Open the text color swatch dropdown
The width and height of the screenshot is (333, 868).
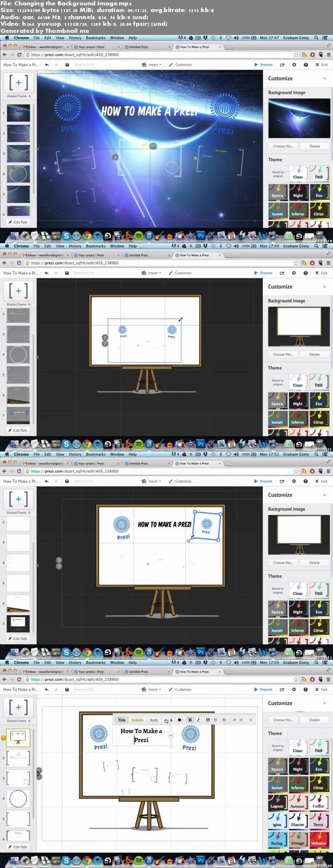tap(180, 720)
